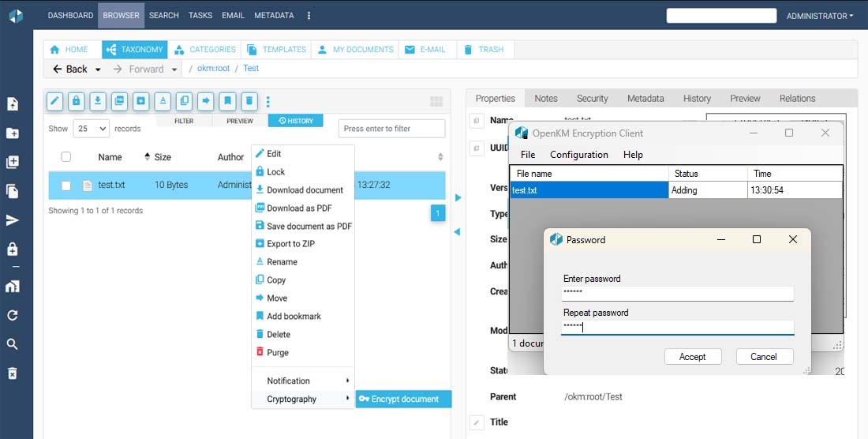Click the top bar search field
Screen dimensions: 868x439
[721, 16]
